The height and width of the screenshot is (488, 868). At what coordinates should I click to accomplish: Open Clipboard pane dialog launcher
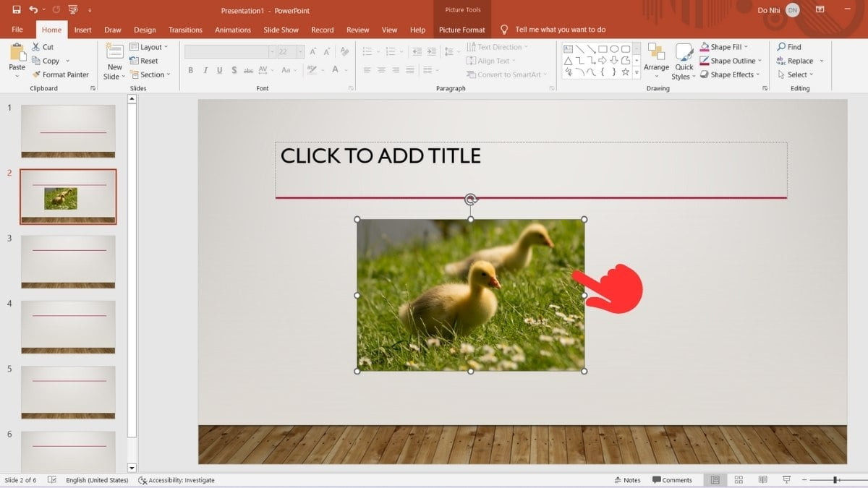93,88
